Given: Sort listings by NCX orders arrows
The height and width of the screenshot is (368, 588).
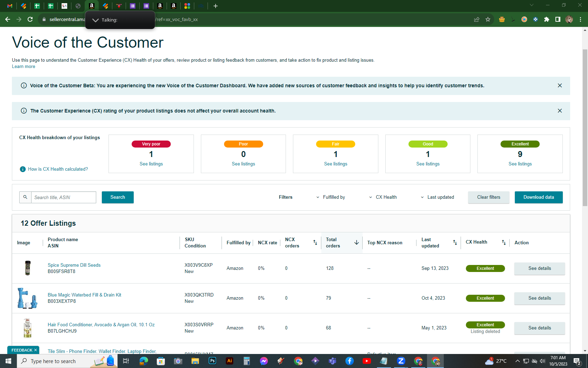Looking at the screenshot, I should click(315, 243).
